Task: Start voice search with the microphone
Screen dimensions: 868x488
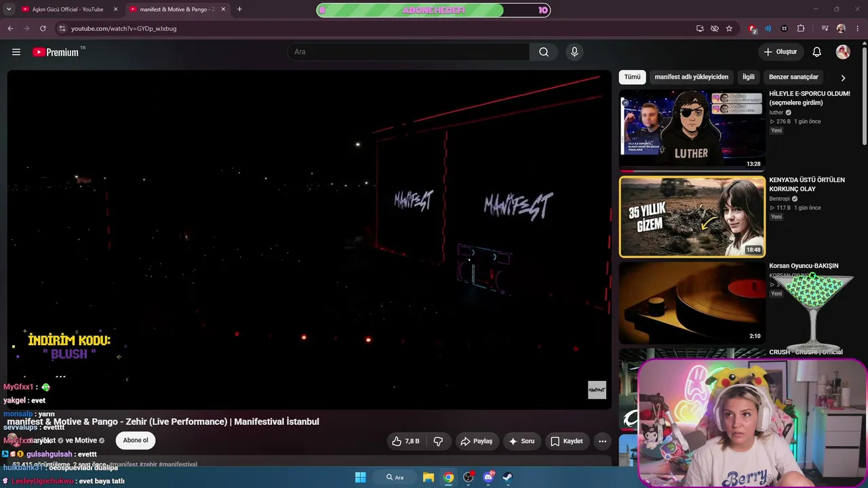Action: tap(574, 52)
